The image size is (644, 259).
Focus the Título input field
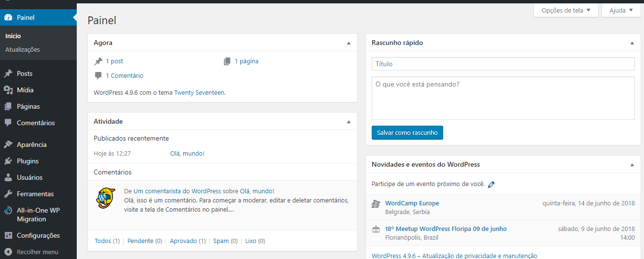point(503,64)
